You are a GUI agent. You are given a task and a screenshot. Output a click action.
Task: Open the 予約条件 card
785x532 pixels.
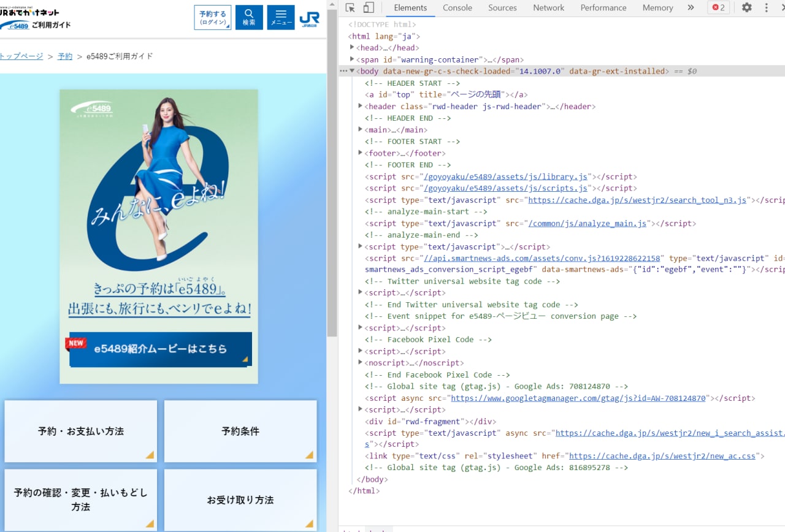tap(240, 431)
